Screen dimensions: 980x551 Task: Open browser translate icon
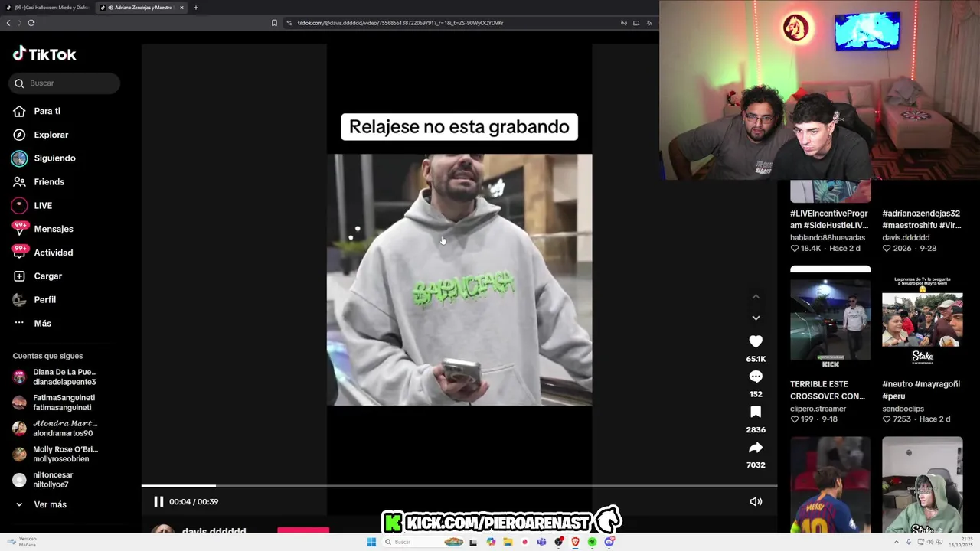point(649,23)
